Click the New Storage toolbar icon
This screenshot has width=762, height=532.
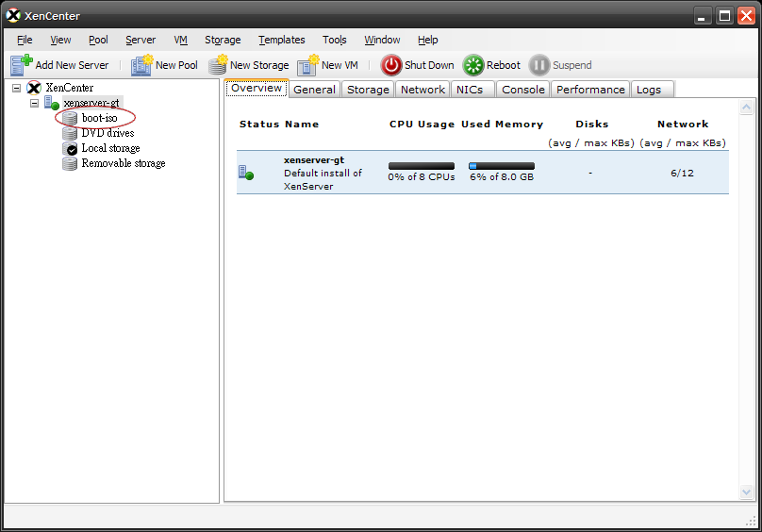click(x=218, y=65)
